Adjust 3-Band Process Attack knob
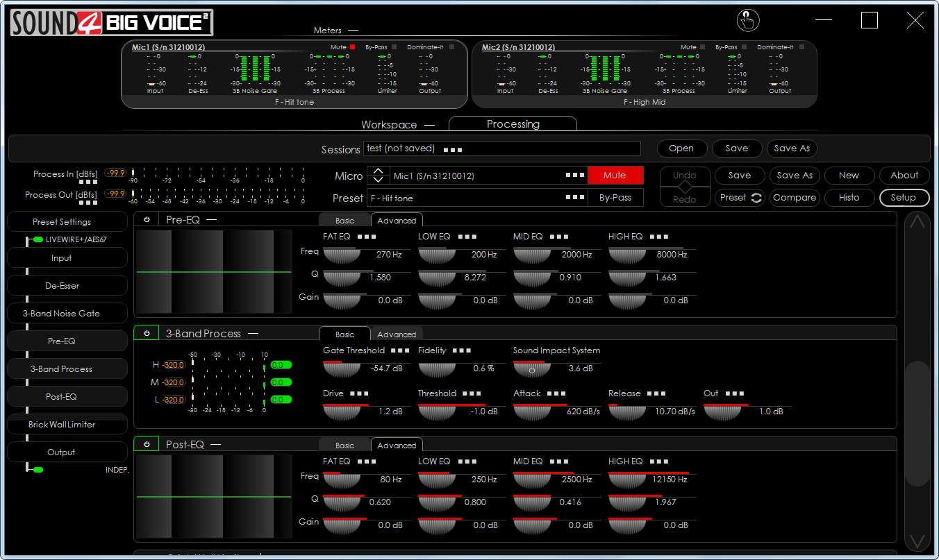 [533, 411]
